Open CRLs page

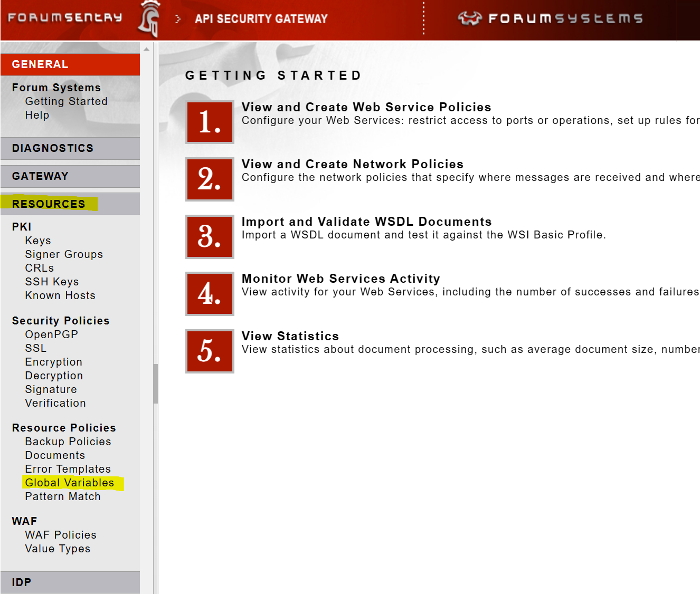point(40,268)
